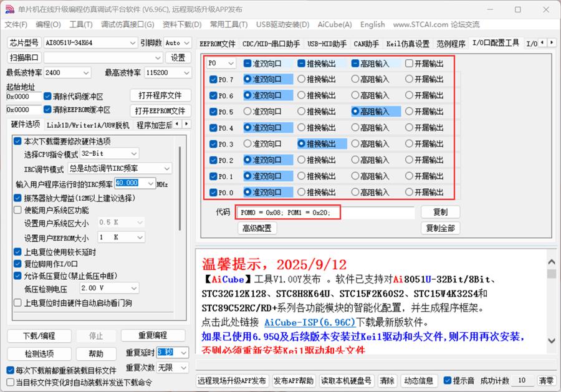
Task: Open the AiCube-ISP(6.96C) download link
Action: (309, 322)
